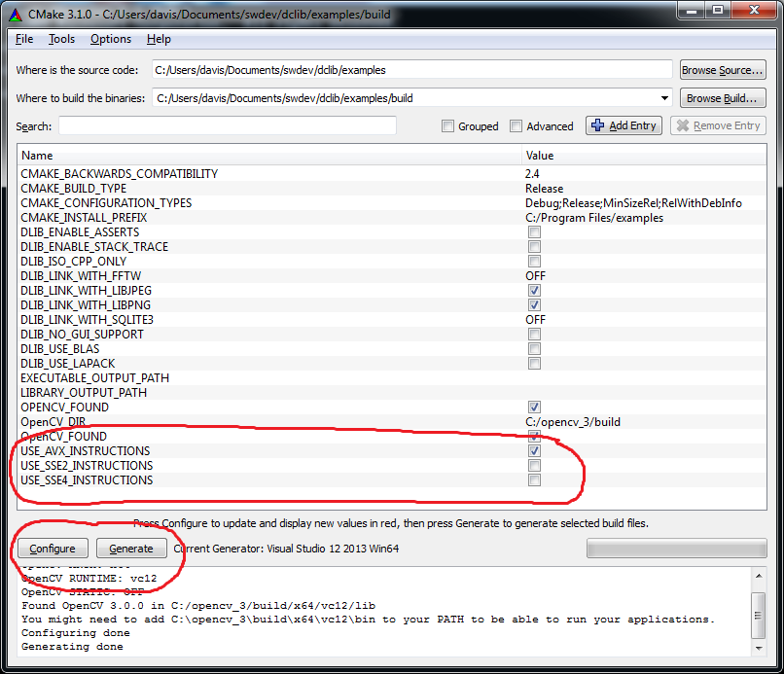Enable the Grouped checkbox

[447, 126]
